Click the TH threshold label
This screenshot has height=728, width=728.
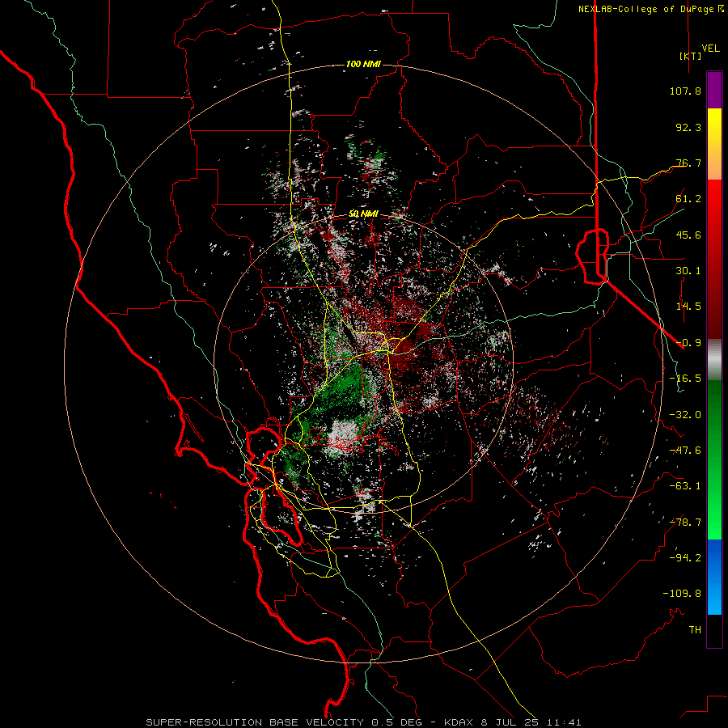[x=695, y=630]
